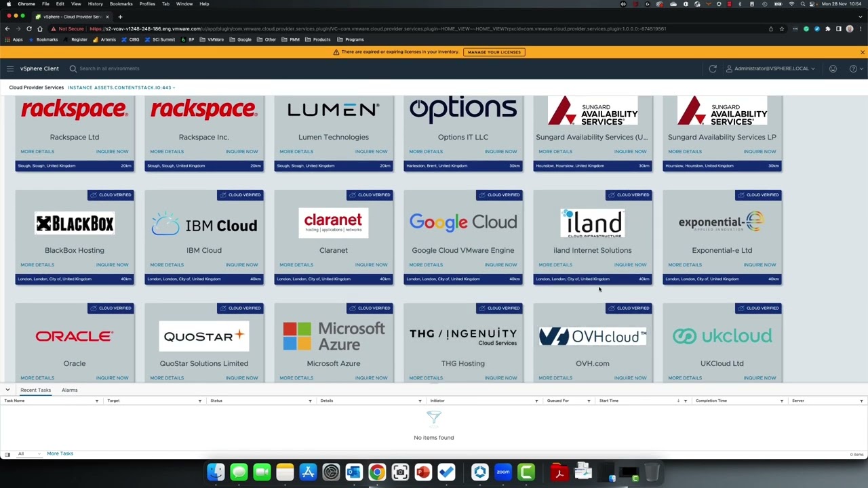Screen dimensions: 868x488
Task: Open More Details for Claranet
Action: click(x=296, y=264)
